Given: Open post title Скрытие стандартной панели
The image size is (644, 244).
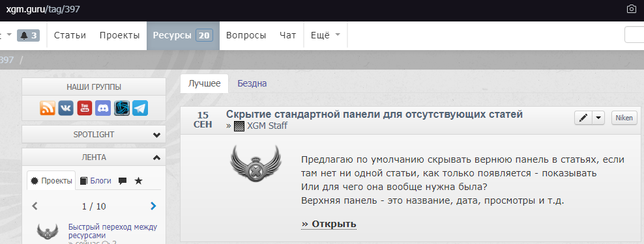Looking at the screenshot, I should pyautogui.click(x=374, y=115).
